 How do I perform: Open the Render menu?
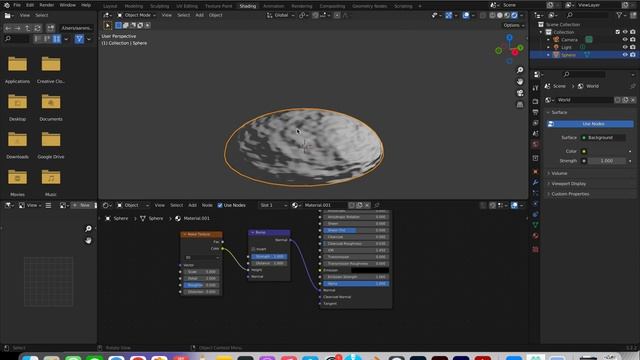(47, 5)
